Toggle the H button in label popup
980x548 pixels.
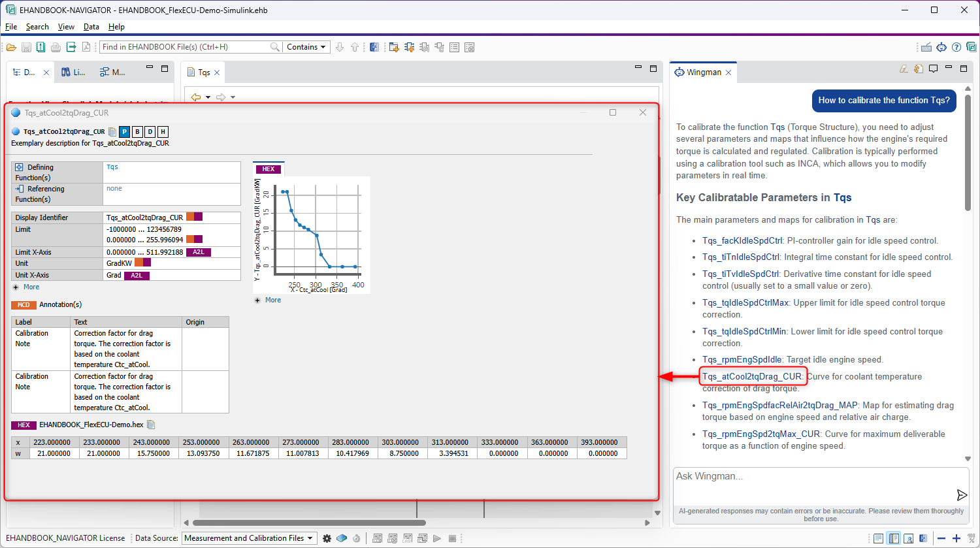(x=163, y=132)
